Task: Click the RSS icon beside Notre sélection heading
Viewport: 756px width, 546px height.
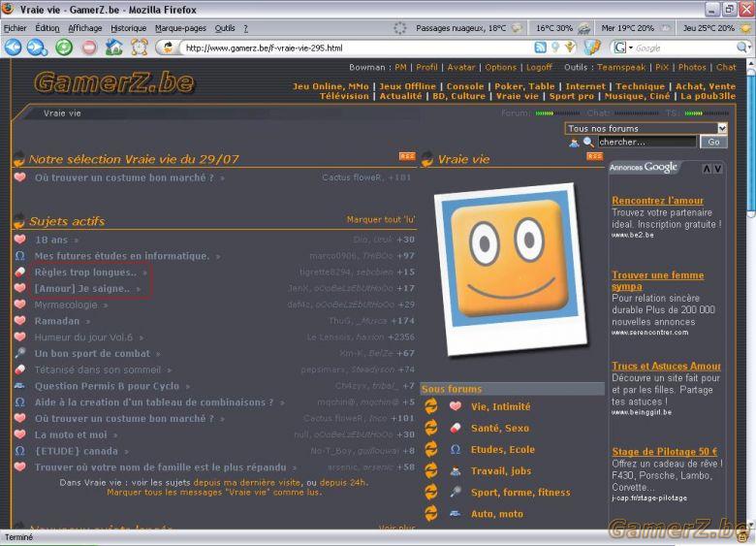Action: (407, 156)
